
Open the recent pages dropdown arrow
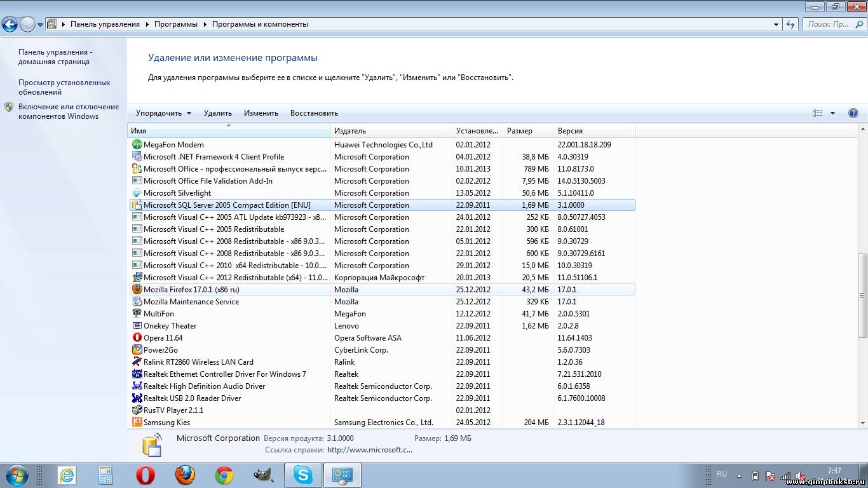[x=40, y=24]
